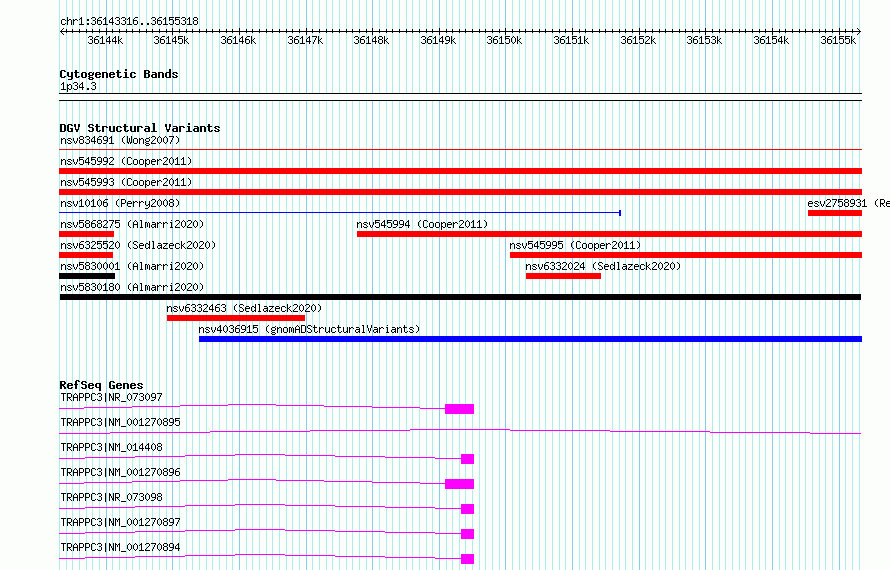This screenshot has height=570, width=890.
Task: Select the TRAPPC3|NM_014408 exon box
Action: click(467, 459)
